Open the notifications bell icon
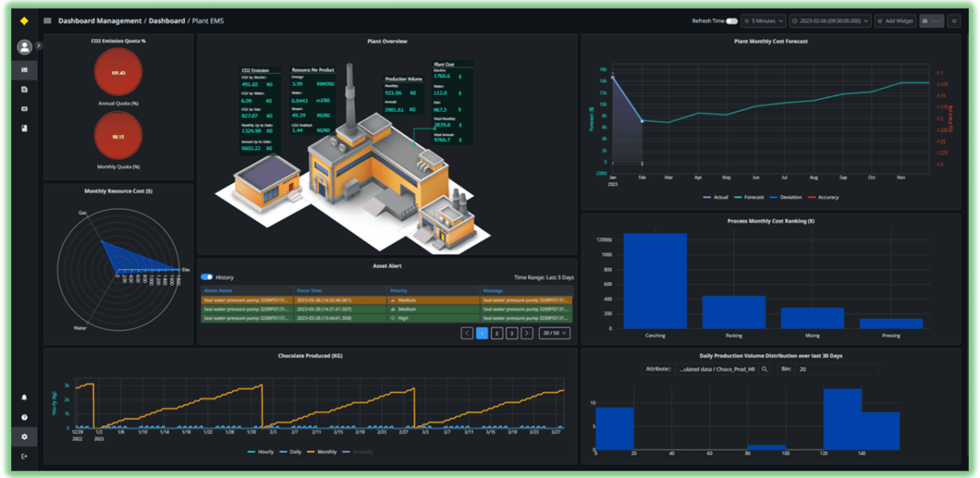 [x=25, y=398]
